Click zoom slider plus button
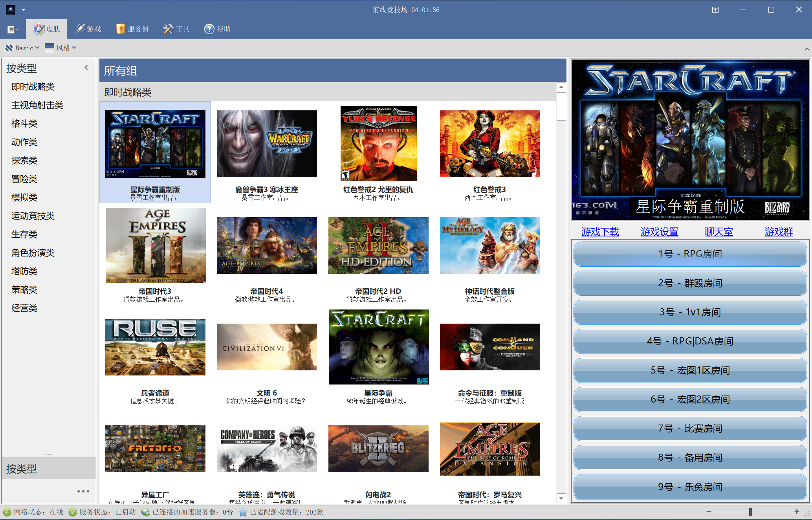The image size is (812, 520). (x=797, y=512)
